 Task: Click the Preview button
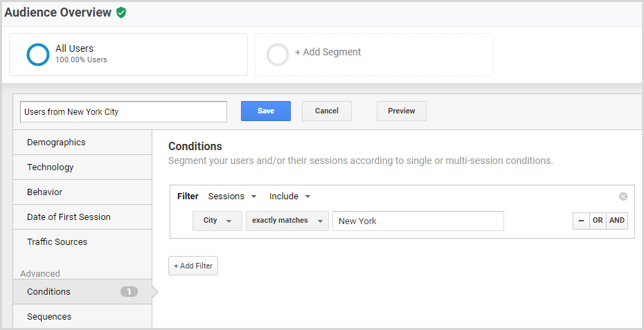point(401,111)
